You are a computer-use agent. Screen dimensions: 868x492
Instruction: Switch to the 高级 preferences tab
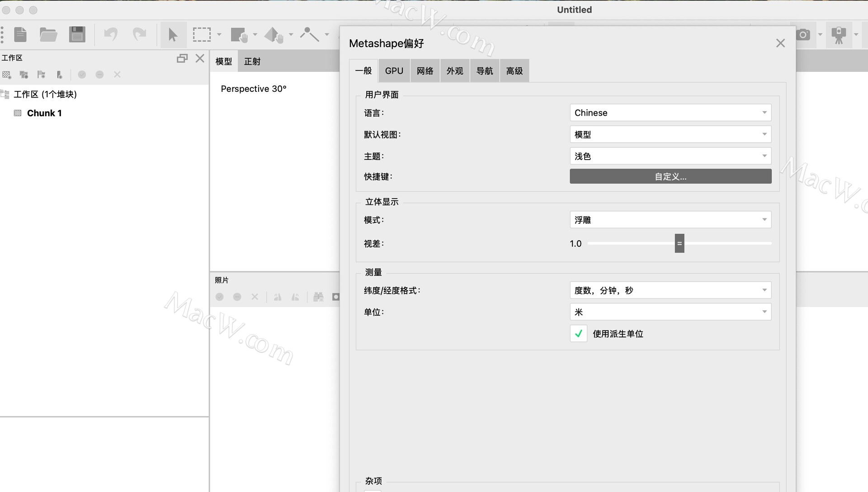click(x=514, y=71)
